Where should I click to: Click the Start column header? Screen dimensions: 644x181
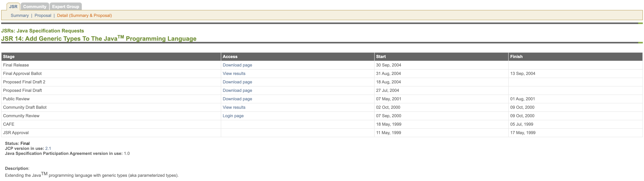click(381, 56)
